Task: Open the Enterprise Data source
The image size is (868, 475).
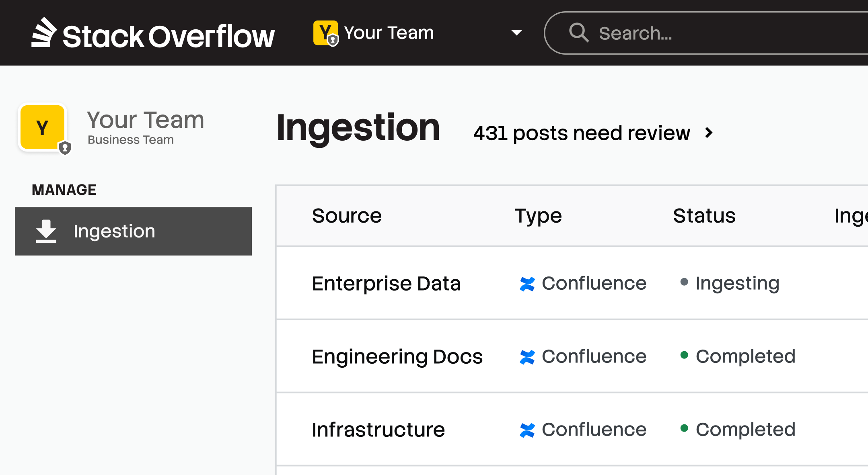Action: pyautogui.click(x=386, y=284)
